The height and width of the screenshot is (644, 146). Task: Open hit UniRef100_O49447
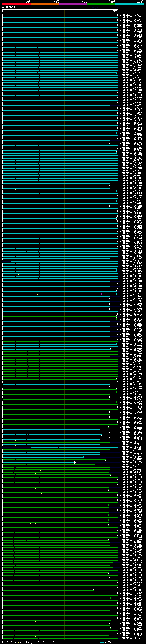tap(131, 63)
